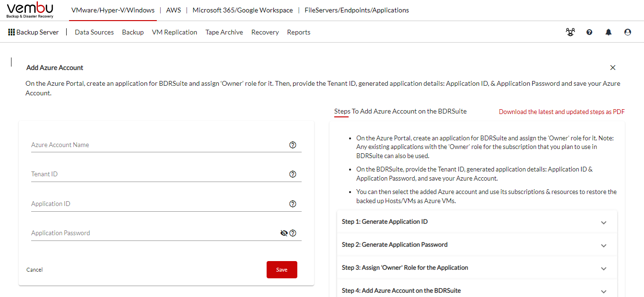This screenshot has width=644, height=297.
Task: Click help icon for Application Password
Action: [x=293, y=233]
